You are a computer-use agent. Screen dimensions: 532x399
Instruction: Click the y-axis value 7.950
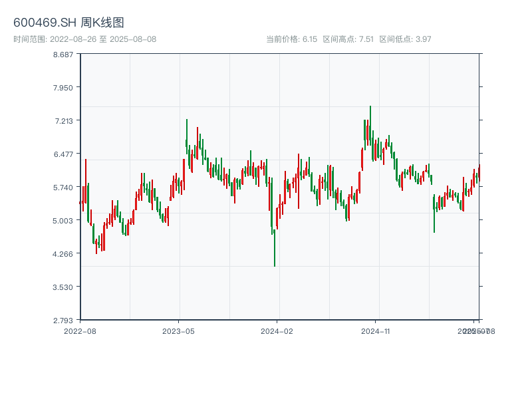(63, 88)
